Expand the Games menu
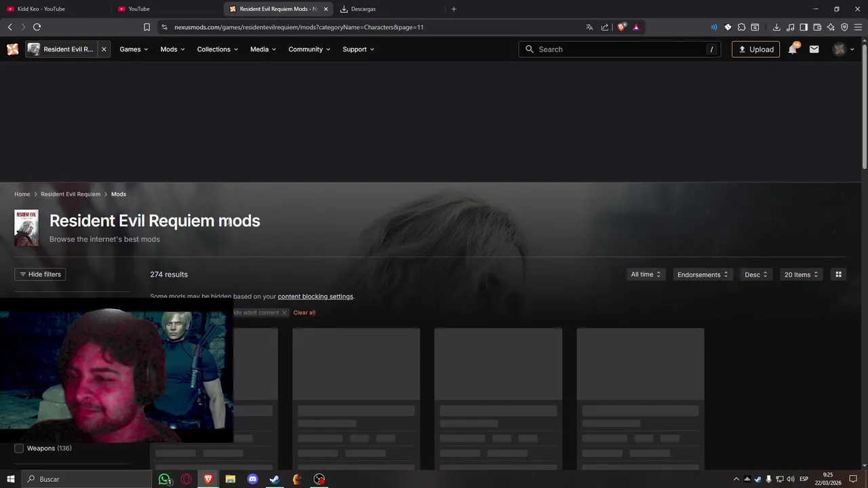This screenshot has height=488, width=868. (134, 49)
